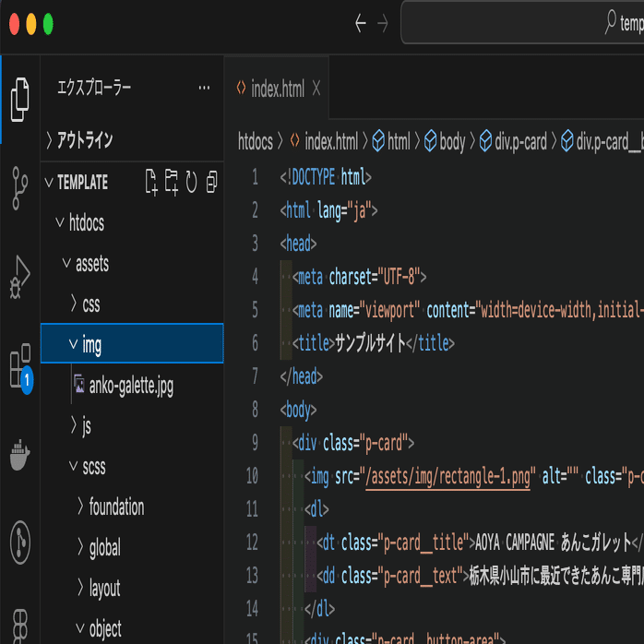Click the p-card__text class on line 13

pyautogui.click(x=420, y=577)
